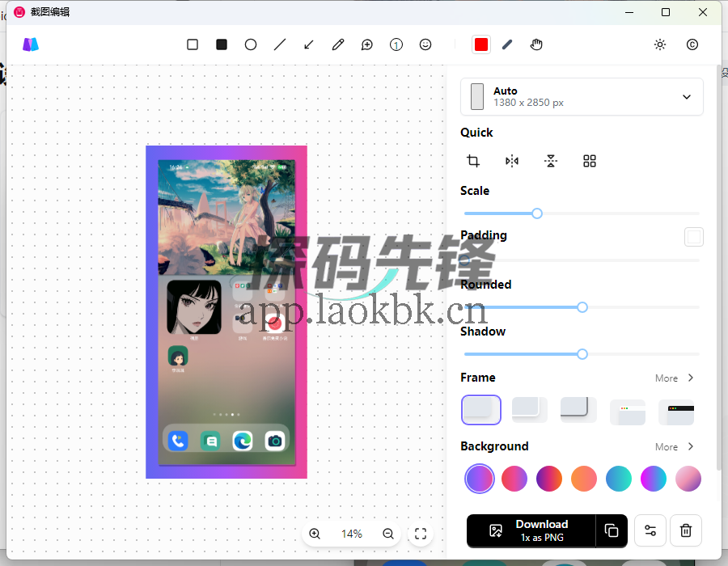Delete the screenshot with trash button
728x566 pixels.
pyautogui.click(x=686, y=530)
